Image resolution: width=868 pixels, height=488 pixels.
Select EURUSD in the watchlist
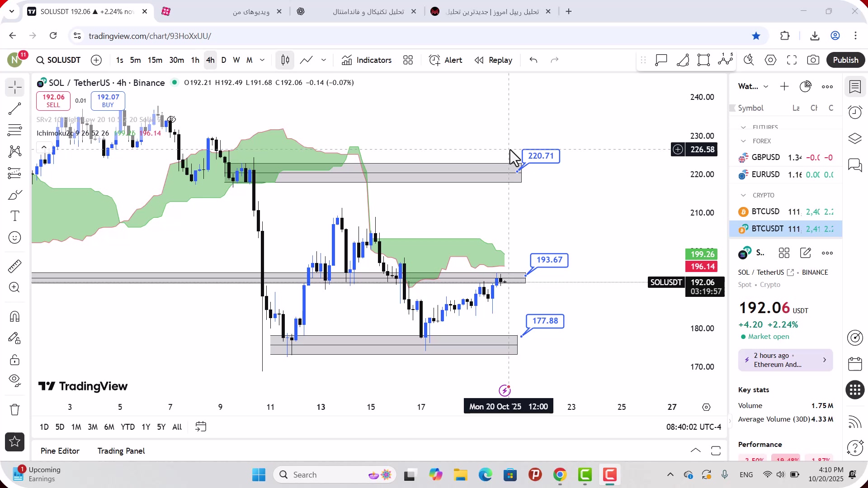tap(785, 175)
